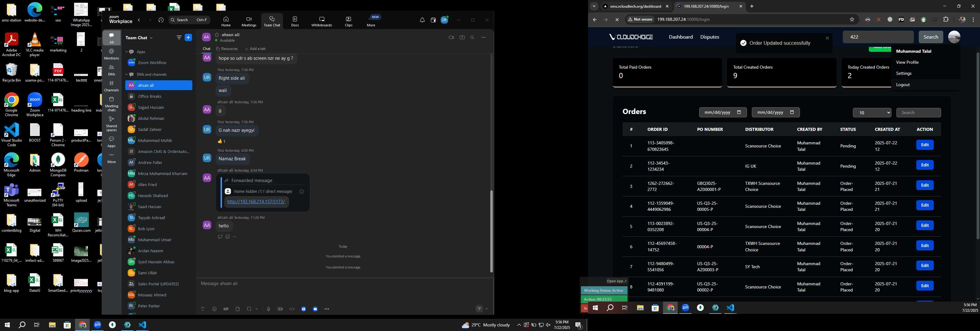
Task: Open Office Breaks channel
Action: [x=159, y=96]
